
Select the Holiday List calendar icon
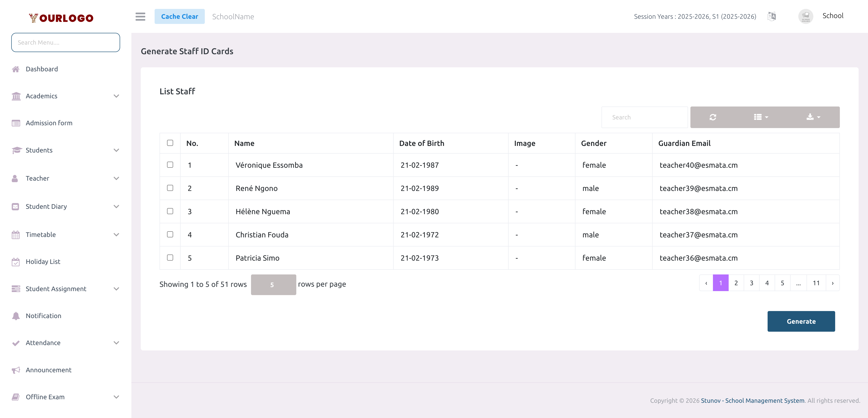[x=16, y=261]
